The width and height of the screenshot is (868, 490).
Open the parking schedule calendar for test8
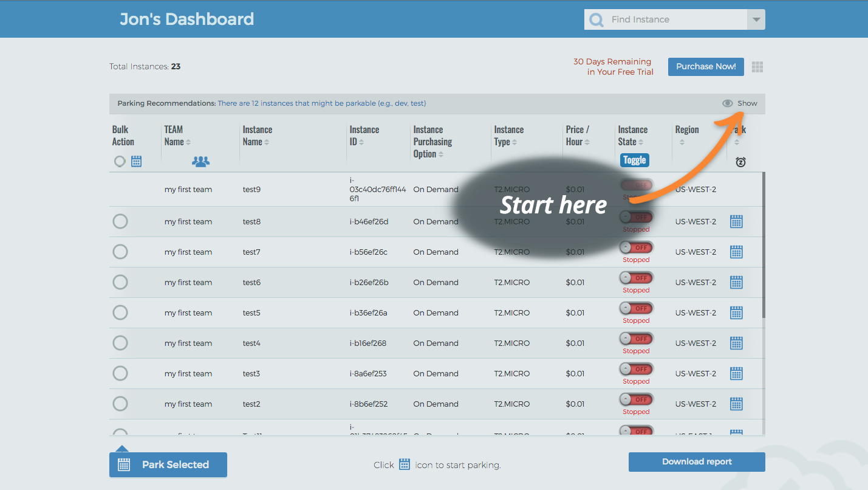click(736, 221)
